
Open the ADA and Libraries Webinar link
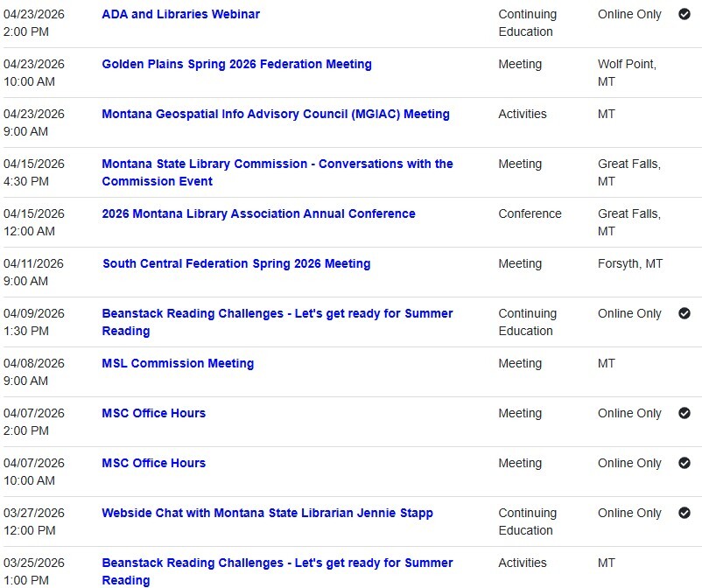click(x=180, y=14)
